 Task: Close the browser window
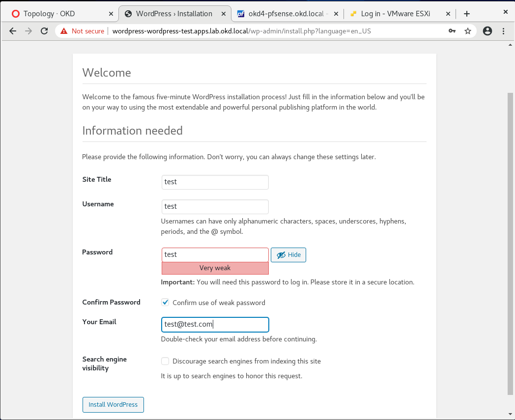(506, 12)
